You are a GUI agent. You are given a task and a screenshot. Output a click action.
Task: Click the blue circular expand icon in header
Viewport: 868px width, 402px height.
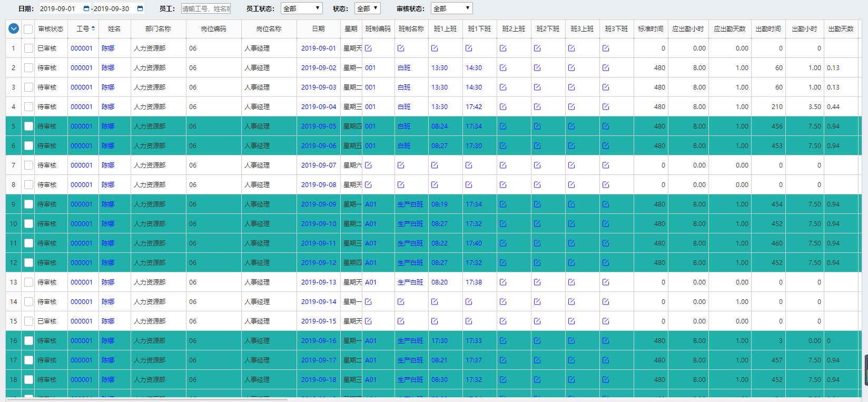[14, 29]
